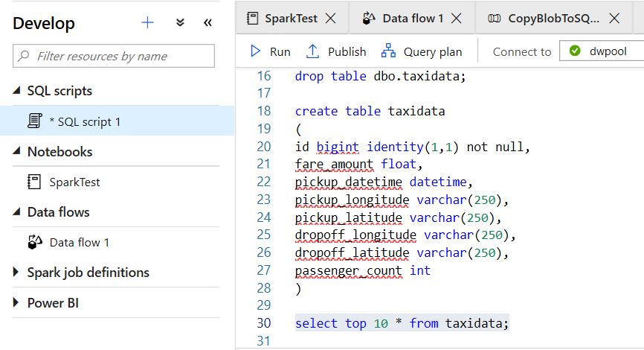The width and height of the screenshot is (644, 350).
Task: Add a new resource with the plus icon
Action: point(147,22)
